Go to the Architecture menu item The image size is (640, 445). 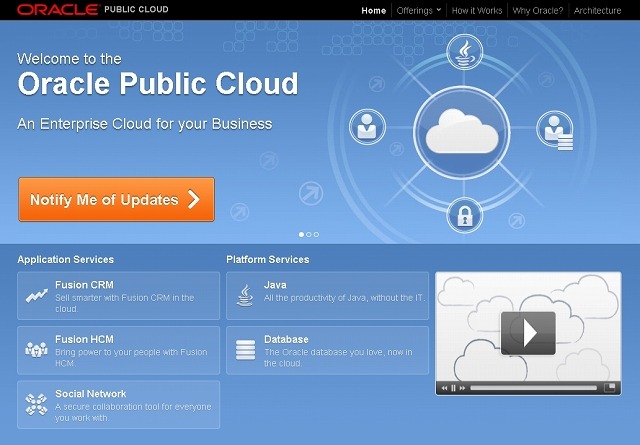pos(597,11)
